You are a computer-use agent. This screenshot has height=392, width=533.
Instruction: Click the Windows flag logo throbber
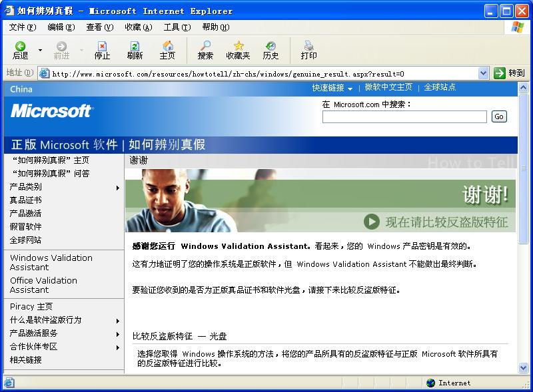518,27
